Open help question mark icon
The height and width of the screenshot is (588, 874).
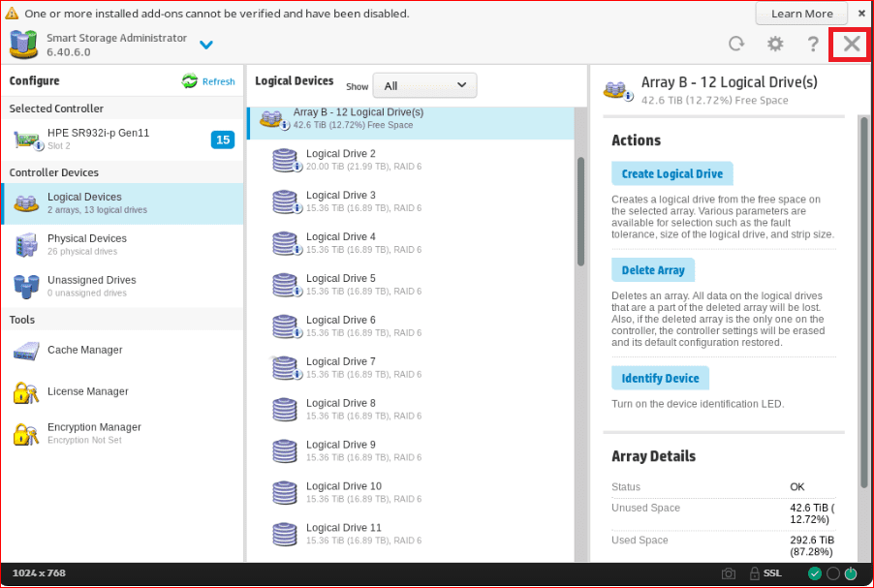pos(813,44)
